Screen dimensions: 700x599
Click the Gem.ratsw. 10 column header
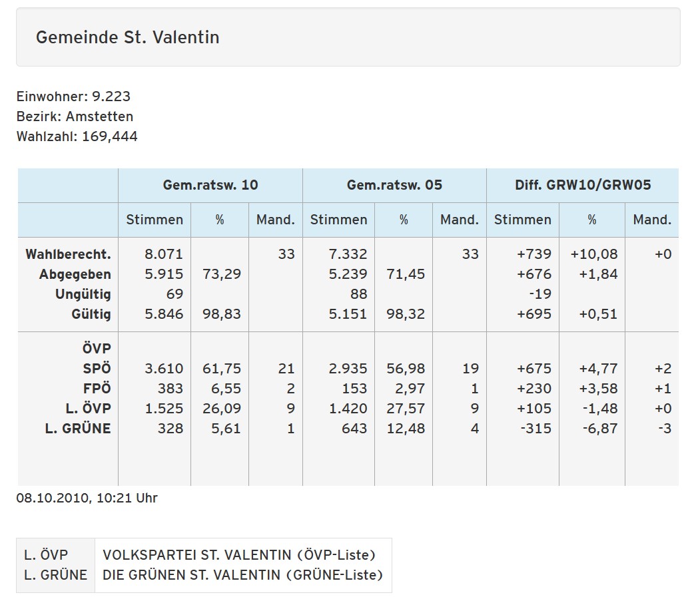coord(210,185)
